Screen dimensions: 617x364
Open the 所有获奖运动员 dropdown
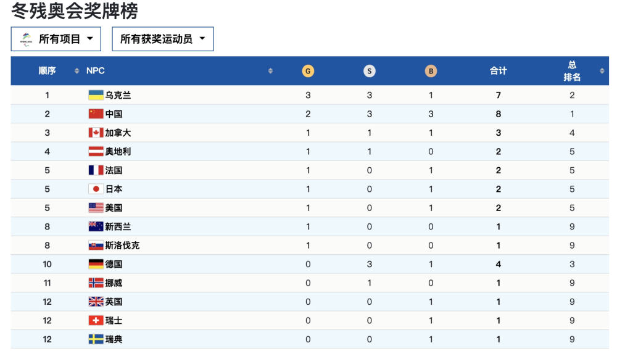click(x=163, y=39)
